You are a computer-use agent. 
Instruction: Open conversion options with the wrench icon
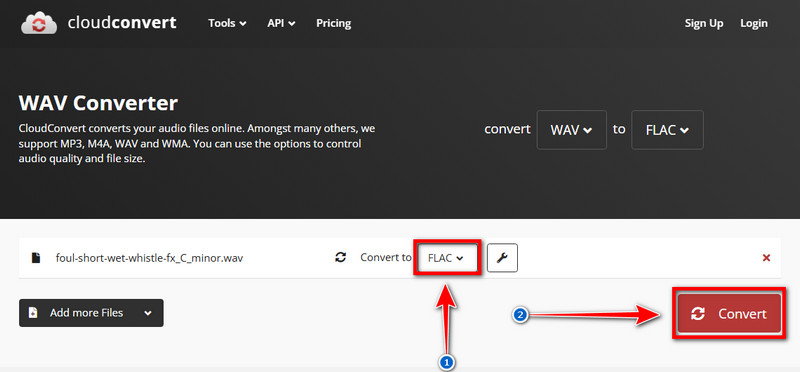tap(502, 258)
